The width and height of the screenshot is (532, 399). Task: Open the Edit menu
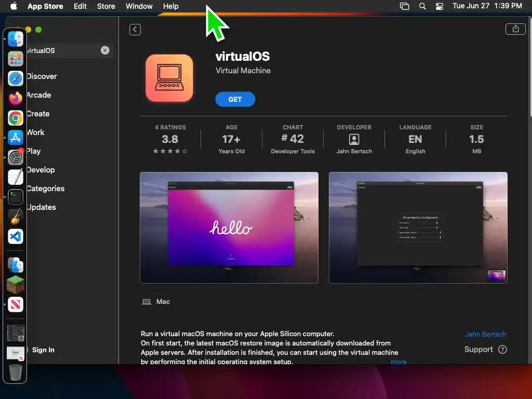pos(80,6)
